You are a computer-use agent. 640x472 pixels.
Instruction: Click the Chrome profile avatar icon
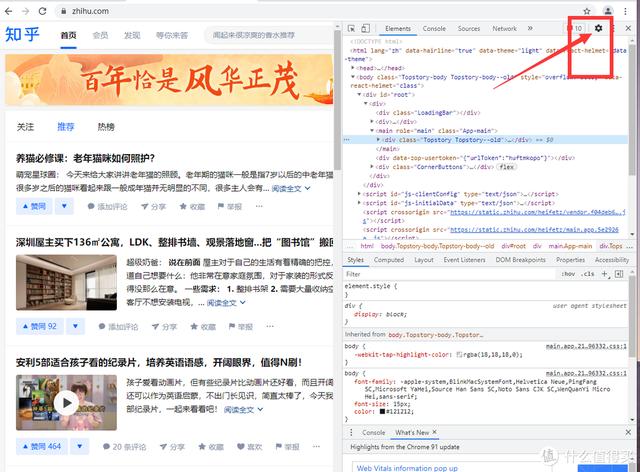click(x=606, y=8)
